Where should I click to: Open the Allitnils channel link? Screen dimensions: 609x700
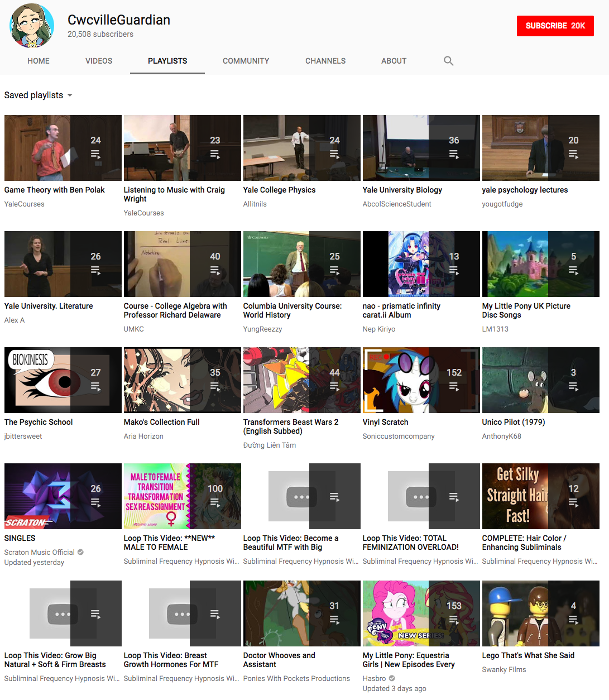tap(255, 204)
